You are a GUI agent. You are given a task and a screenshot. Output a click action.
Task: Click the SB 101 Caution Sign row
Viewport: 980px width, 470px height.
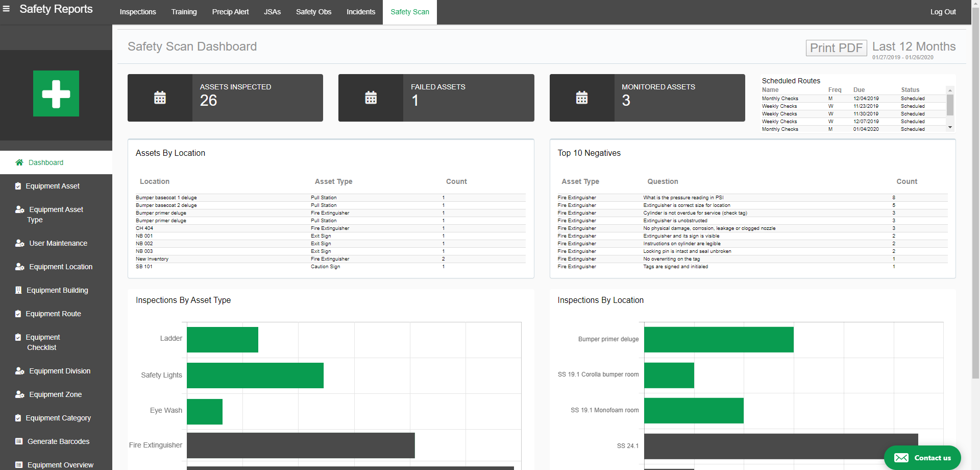pyautogui.click(x=331, y=267)
